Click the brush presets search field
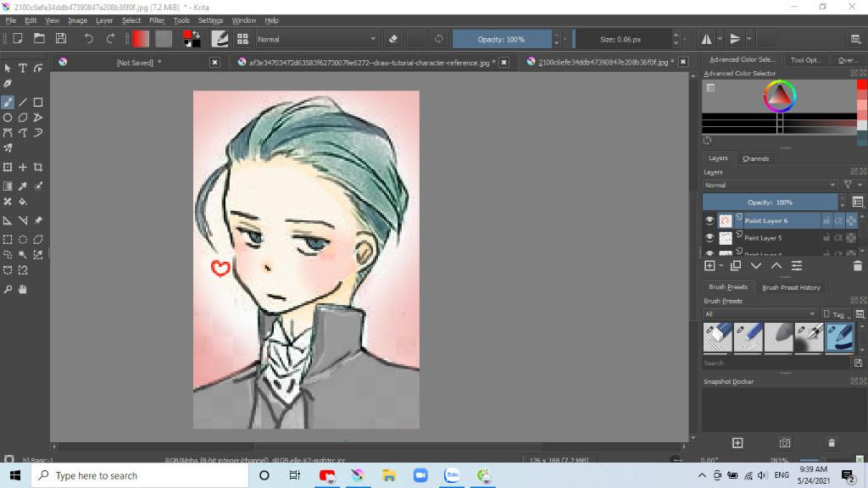Image resolution: width=868 pixels, height=488 pixels. [x=776, y=363]
